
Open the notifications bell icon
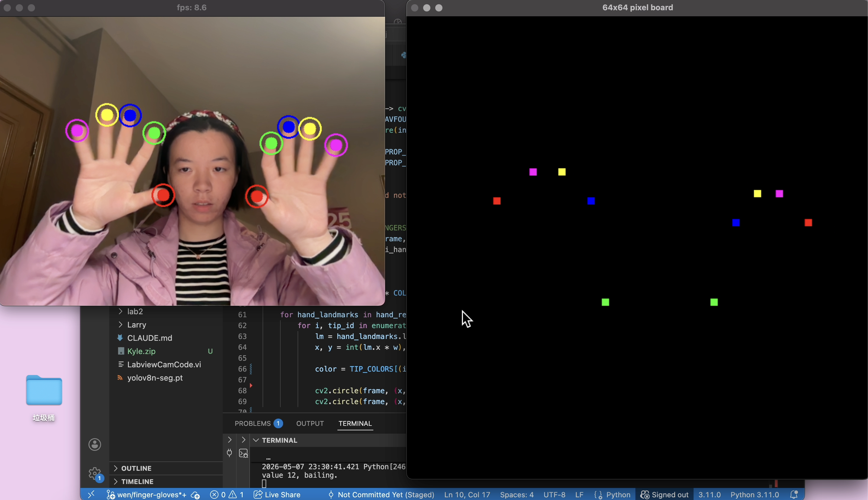794,495
